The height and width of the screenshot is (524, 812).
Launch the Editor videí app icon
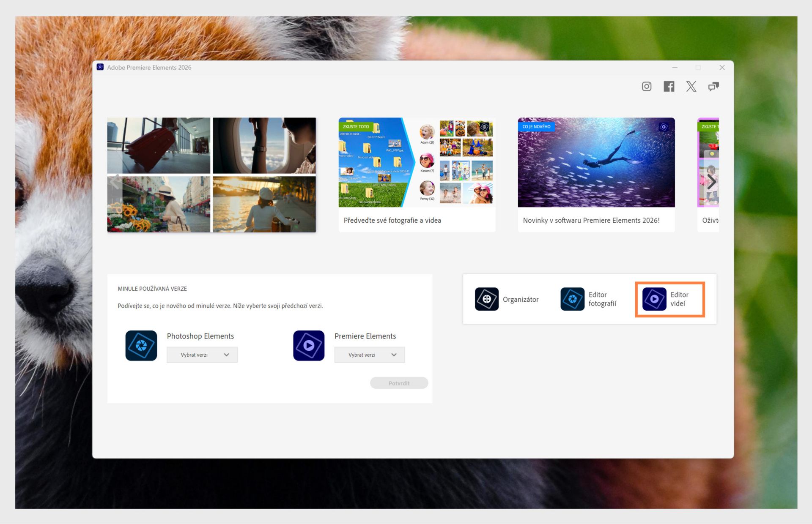click(654, 299)
